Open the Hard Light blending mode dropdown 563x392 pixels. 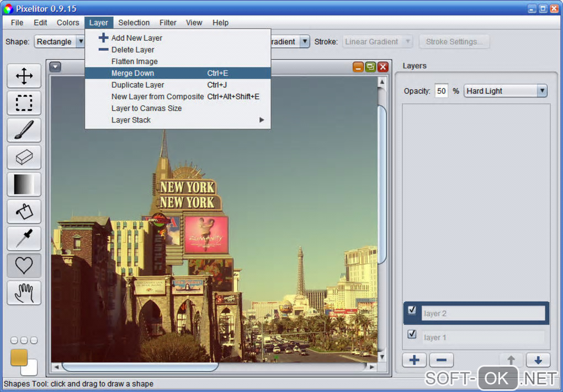tap(506, 91)
